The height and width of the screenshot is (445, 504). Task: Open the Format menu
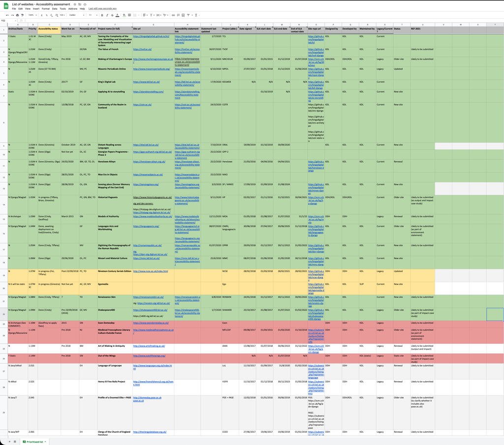click(x=46, y=8)
